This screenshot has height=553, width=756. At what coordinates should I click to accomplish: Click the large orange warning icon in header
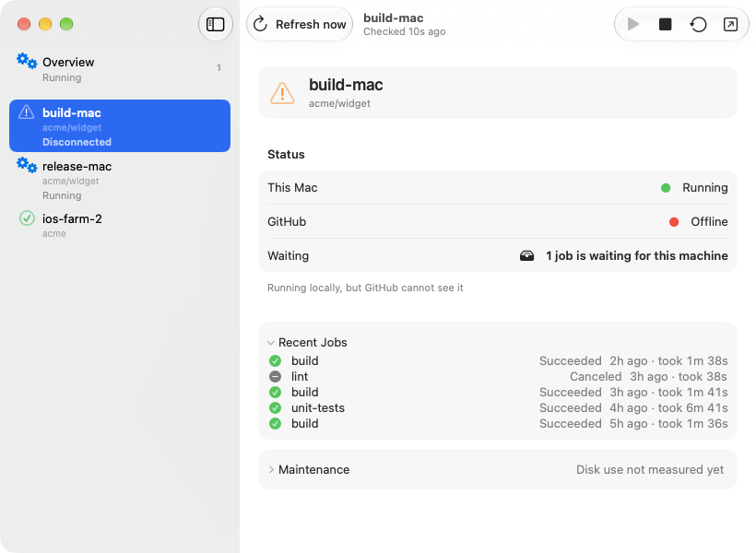click(x=282, y=93)
